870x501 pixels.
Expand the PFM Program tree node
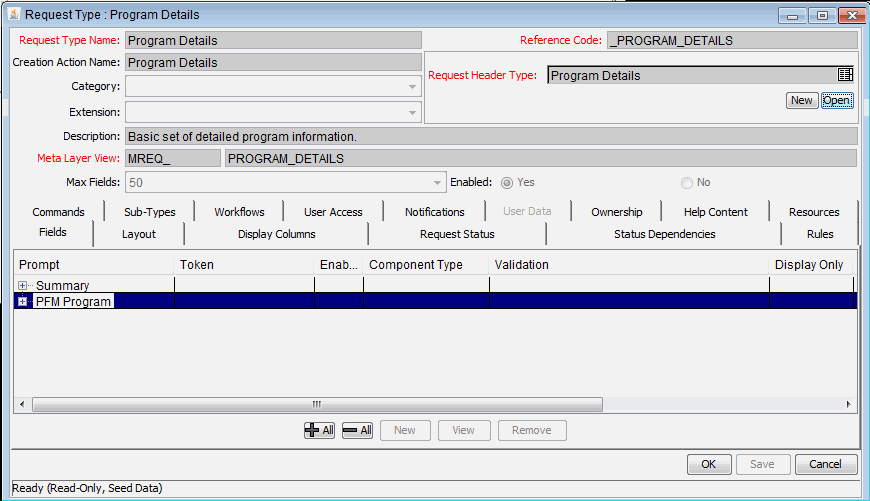coord(23,301)
